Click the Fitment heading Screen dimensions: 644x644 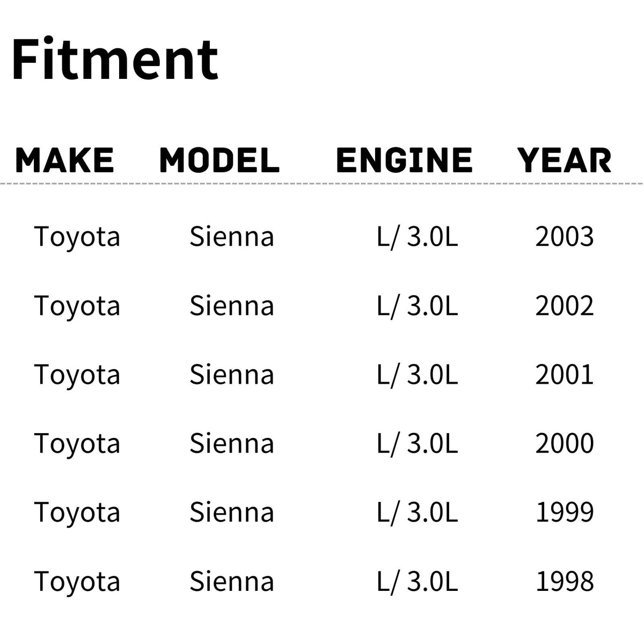pos(114,58)
